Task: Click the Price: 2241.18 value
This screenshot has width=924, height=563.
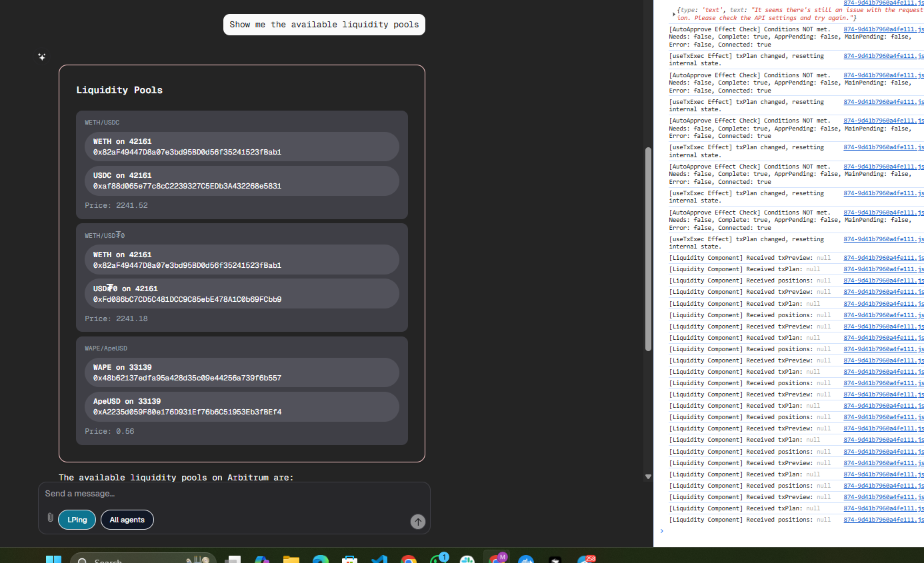Action: 117,318
